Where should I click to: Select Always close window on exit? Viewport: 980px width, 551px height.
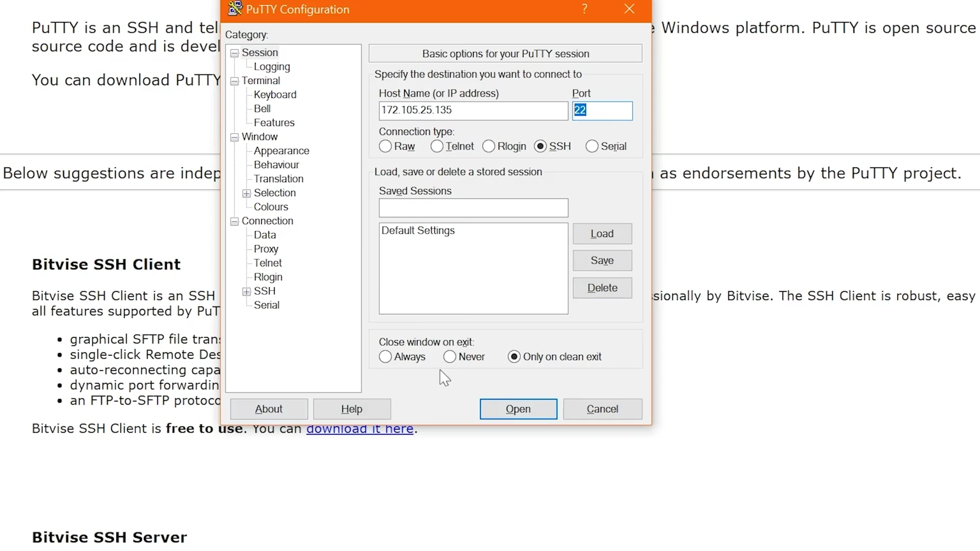pyautogui.click(x=385, y=357)
